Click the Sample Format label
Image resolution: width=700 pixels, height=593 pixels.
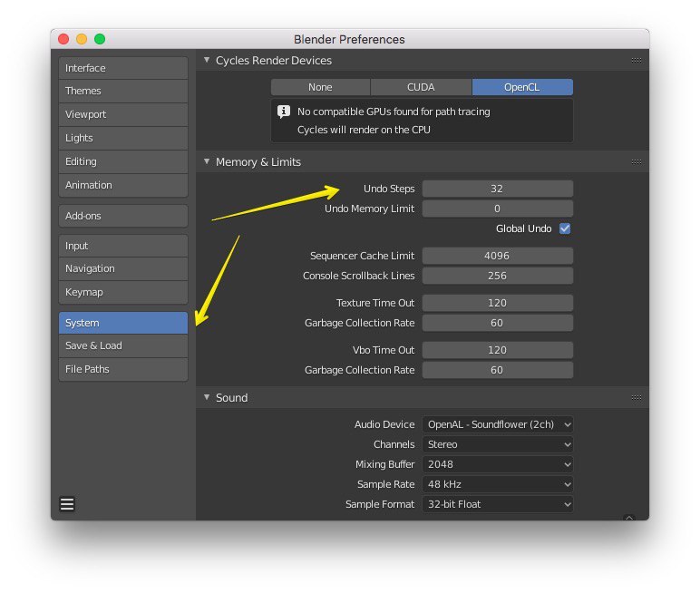380,504
